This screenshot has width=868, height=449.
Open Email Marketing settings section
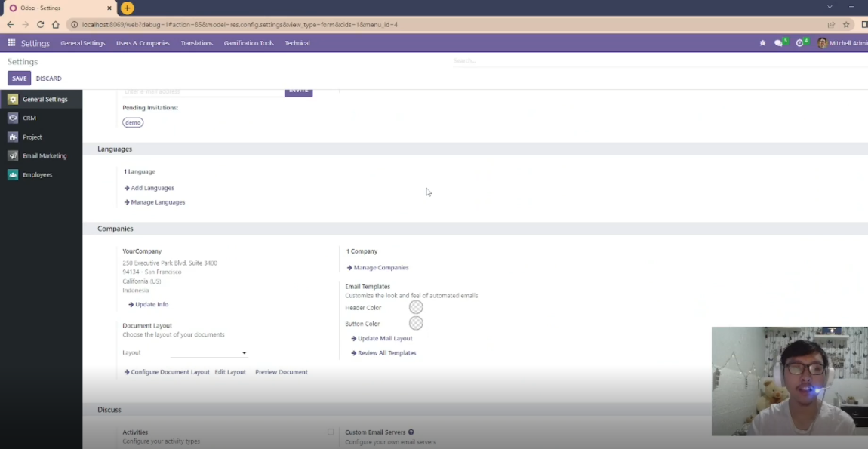pyautogui.click(x=45, y=155)
